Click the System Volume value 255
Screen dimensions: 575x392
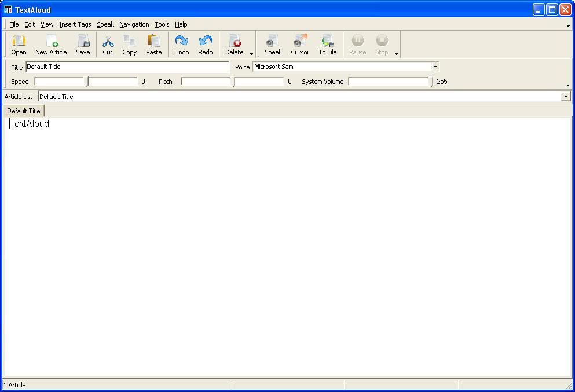coord(442,82)
